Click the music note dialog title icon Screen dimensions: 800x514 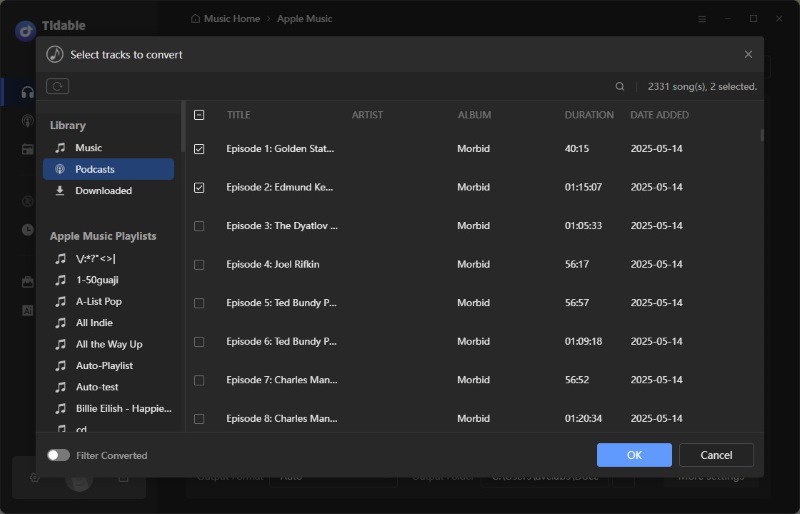55,54
